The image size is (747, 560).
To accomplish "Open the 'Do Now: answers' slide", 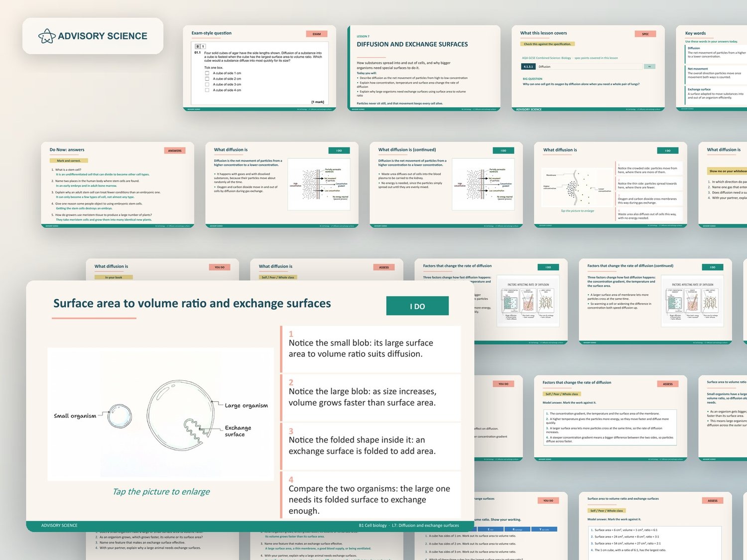I will coord(118,185).
